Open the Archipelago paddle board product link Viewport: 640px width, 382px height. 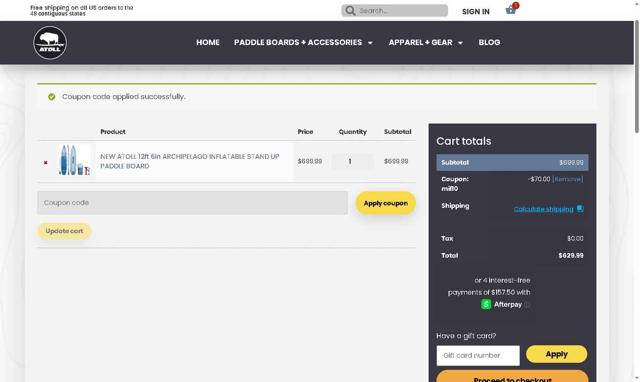coord(190,161)
